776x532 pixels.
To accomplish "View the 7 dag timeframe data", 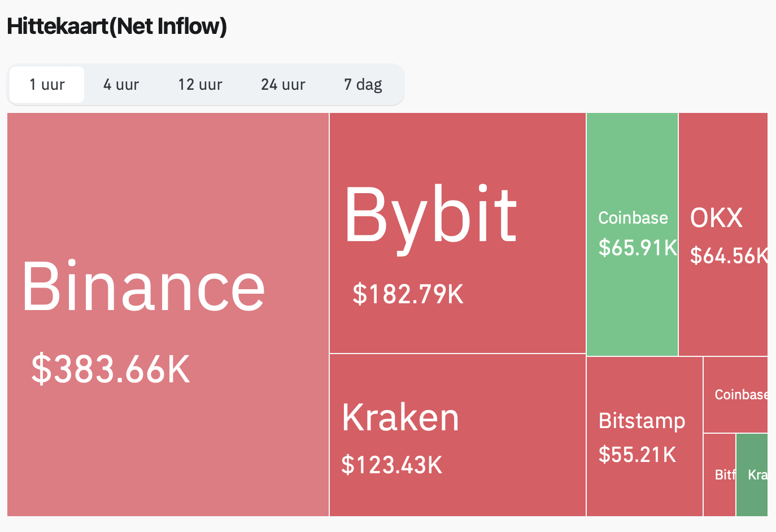I will [363, 84].
